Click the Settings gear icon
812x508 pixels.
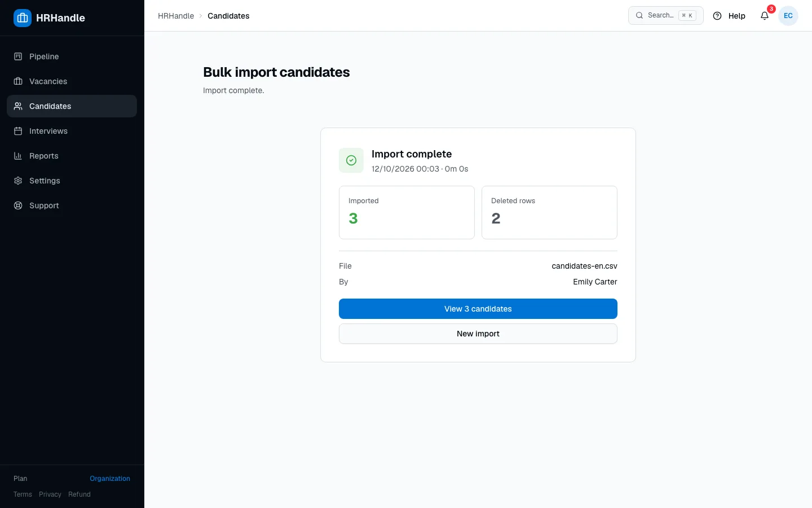tap(18, 181)
